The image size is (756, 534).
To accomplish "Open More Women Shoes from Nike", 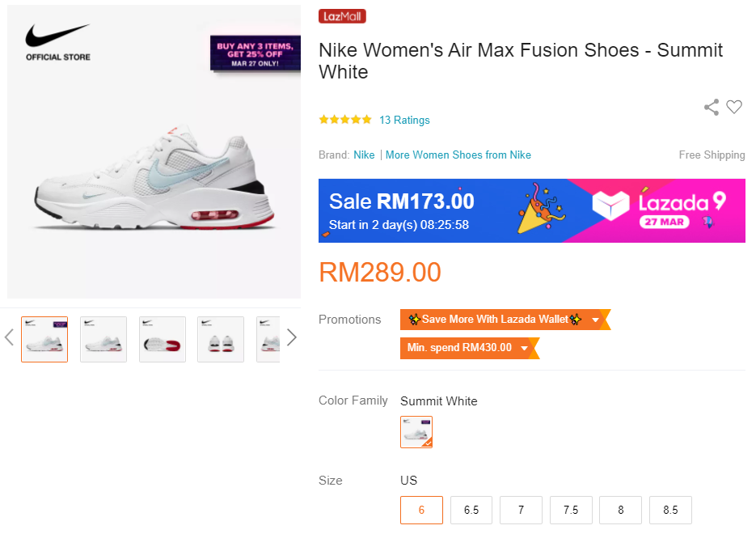I will pyautogui.click(x=458, y=155).
